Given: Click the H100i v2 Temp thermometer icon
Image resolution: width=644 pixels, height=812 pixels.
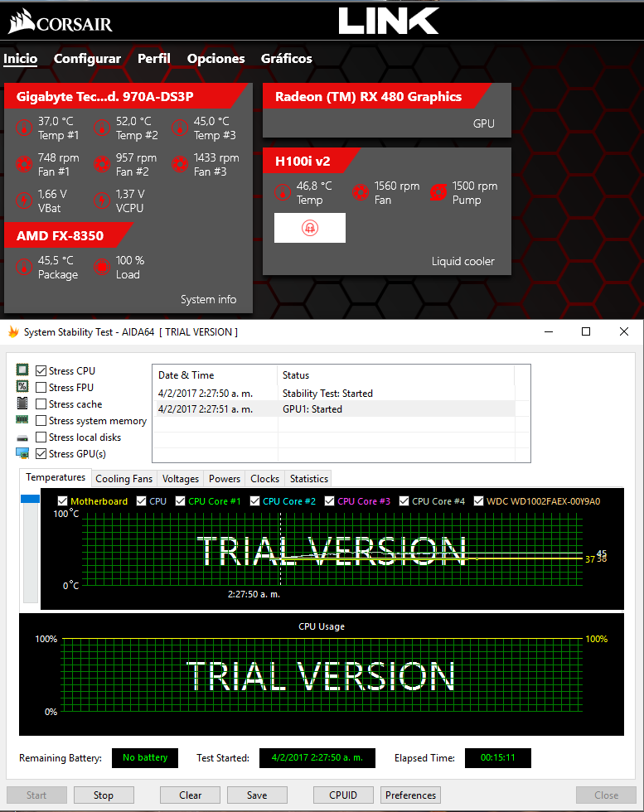Looking at the screenshot, I should click(x=283, y=192).
